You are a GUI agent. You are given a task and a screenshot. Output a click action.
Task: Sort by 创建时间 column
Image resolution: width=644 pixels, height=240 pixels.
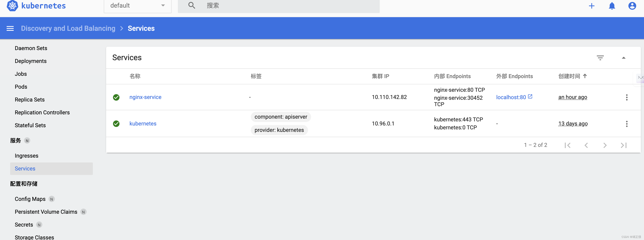[569, 76]
